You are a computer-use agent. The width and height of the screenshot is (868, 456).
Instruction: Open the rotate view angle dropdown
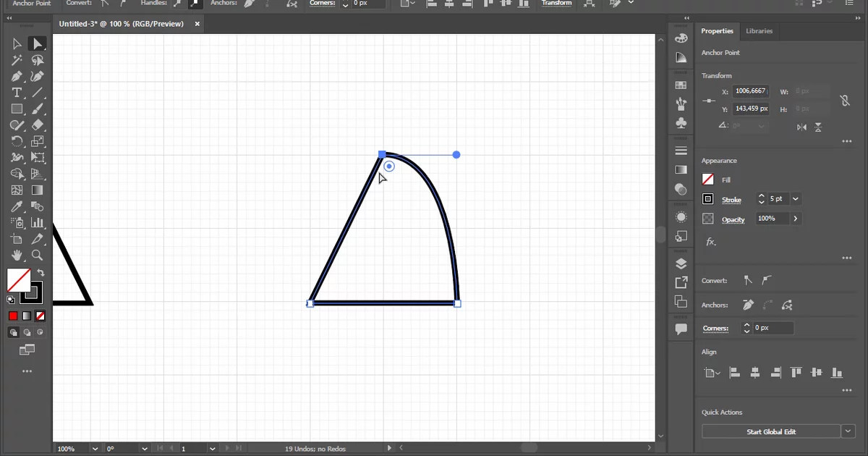click(145, 449)
